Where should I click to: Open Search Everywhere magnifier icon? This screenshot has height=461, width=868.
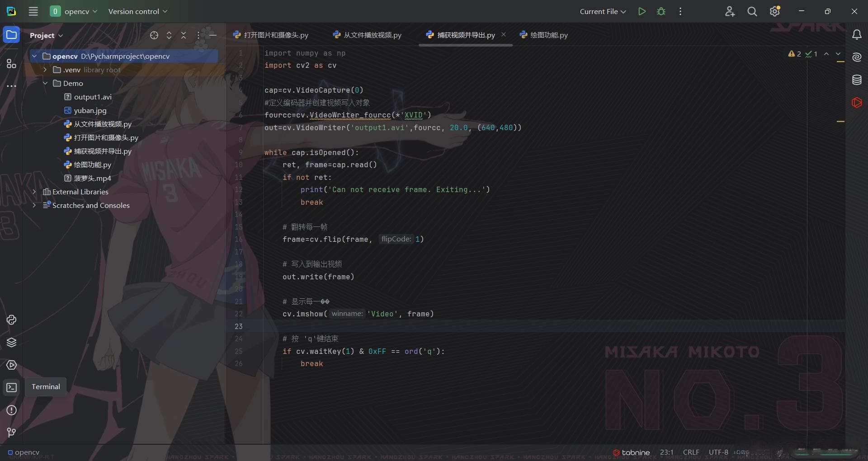(x=752, y=11)
